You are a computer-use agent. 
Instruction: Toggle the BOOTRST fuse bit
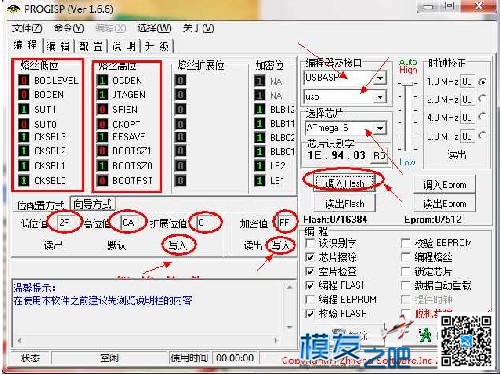pos(102,180)
